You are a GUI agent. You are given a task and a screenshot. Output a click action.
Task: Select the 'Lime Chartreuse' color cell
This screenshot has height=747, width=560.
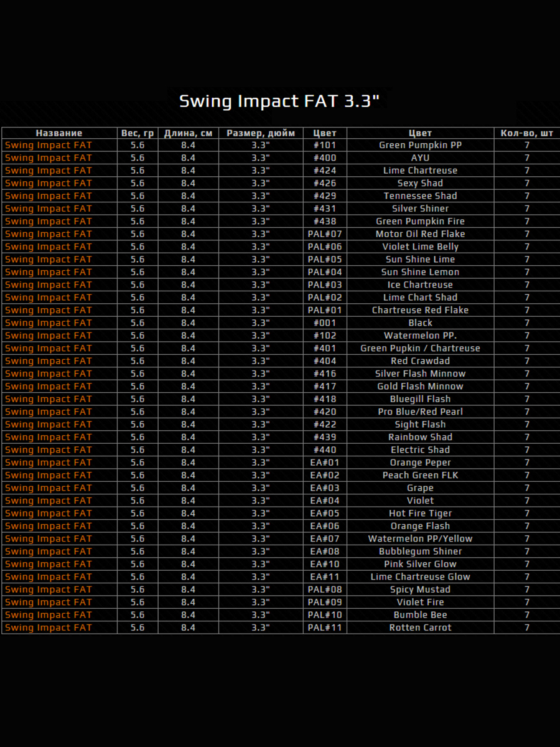(421, 171)
